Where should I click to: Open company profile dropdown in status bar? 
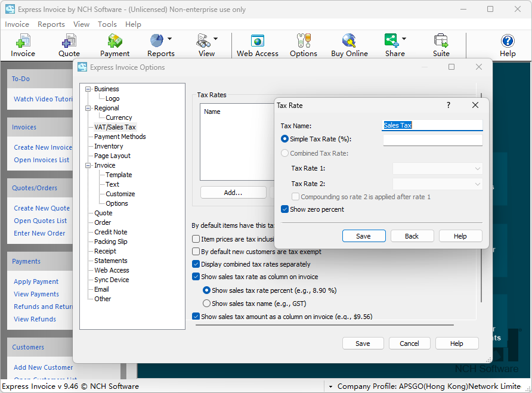pyautogui.click(x=330, y=386)
